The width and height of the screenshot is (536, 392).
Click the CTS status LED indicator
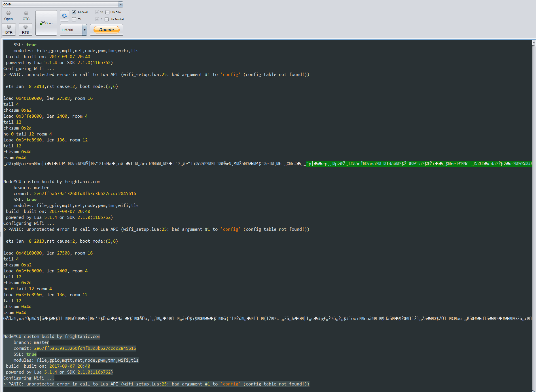26,13
